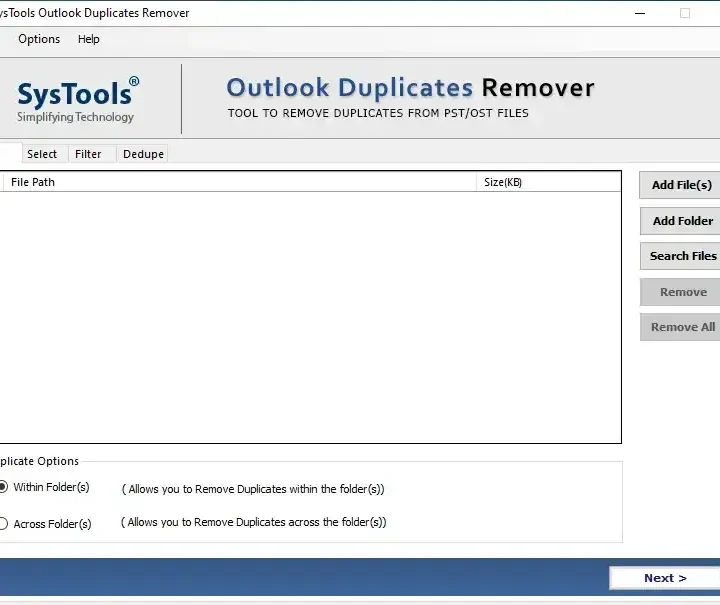Click the Add Folder button
This screenshot has width=720, height=605.
coord(682,221)
